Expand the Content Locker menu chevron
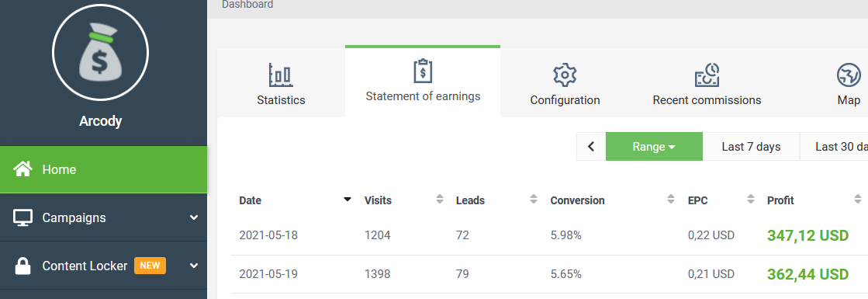 194,266
